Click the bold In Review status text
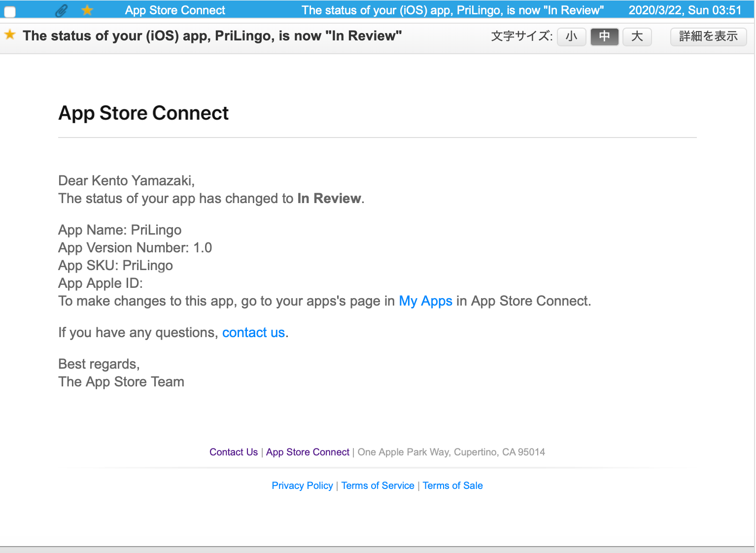 coord(329,199)
